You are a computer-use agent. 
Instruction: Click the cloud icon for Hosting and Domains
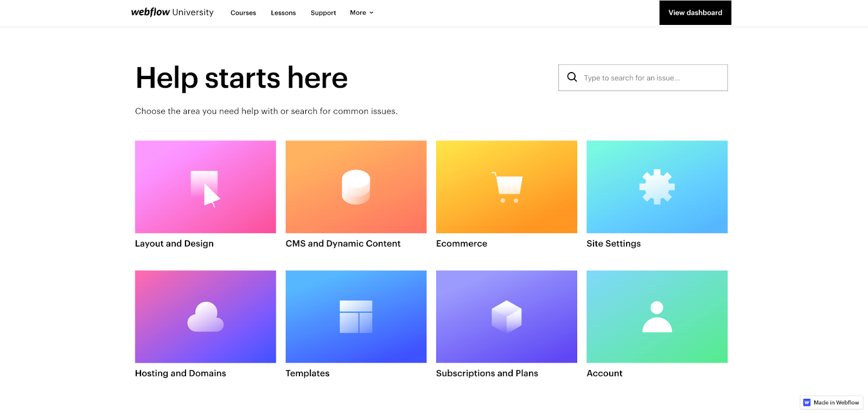pos(206,317)
